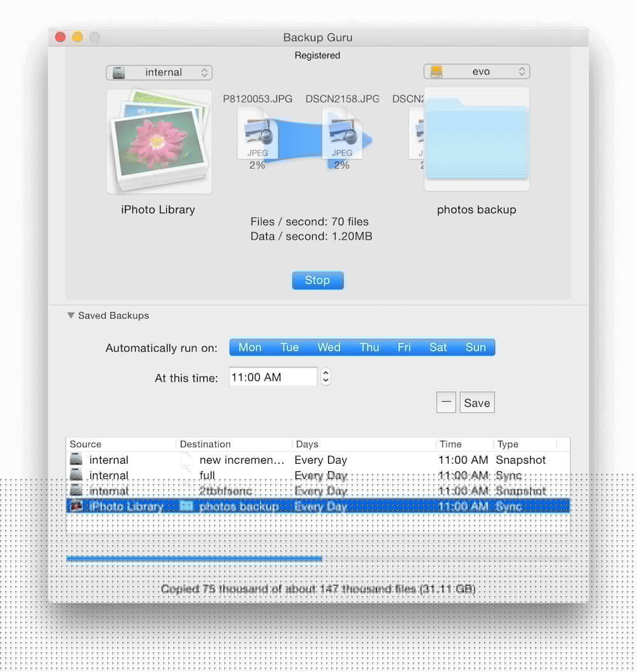Toggle Mon in the day selector
637x672 pixels.
coord(250,347)
